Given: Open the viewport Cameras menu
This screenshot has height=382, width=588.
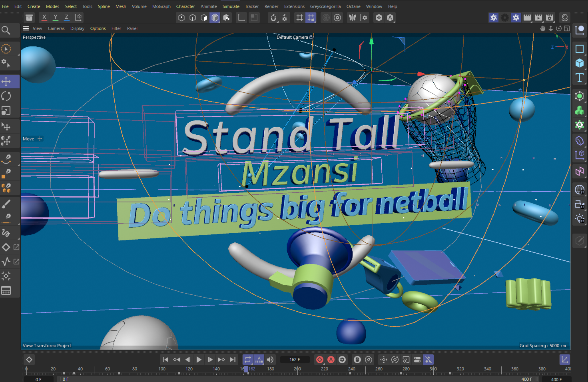Looking at the screenshot, I should click(56, 28).
